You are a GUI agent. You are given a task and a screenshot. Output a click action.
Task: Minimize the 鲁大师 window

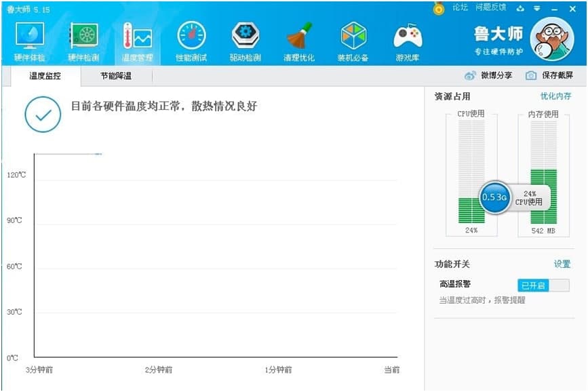tap(555, 9)
